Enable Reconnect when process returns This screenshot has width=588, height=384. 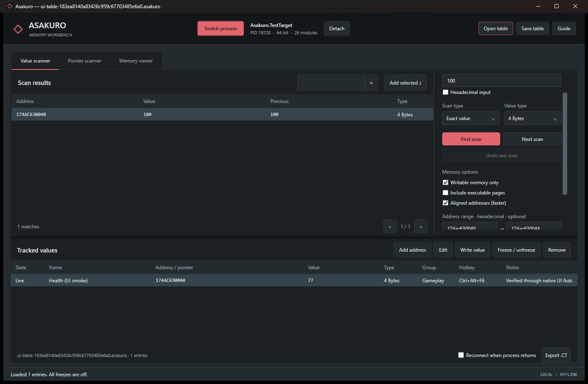point(461,355)
